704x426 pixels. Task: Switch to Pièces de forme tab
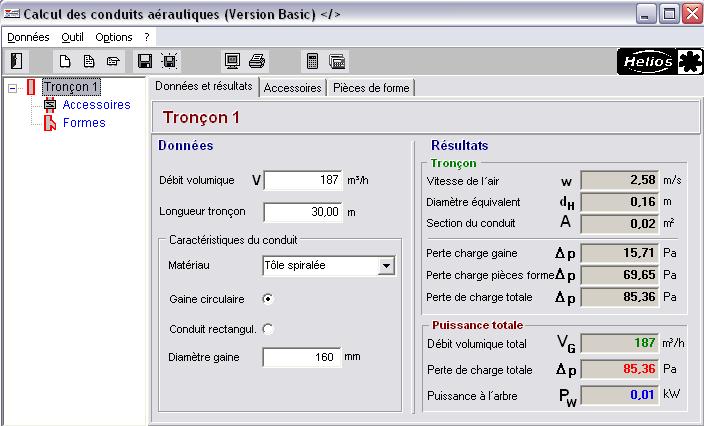tap(371, 88)
